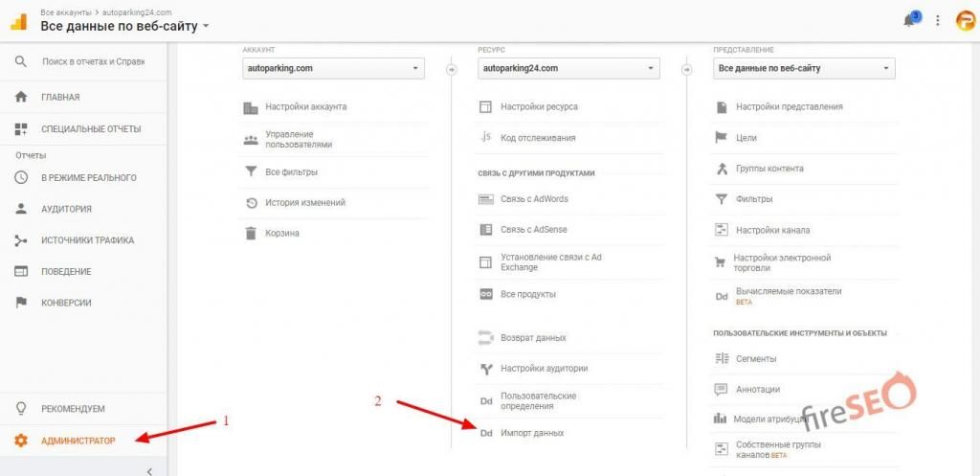Open the view dropdown Все данные по веб-сайту
The height and width of the screenshot is (476, 980).
pos(804,69)
